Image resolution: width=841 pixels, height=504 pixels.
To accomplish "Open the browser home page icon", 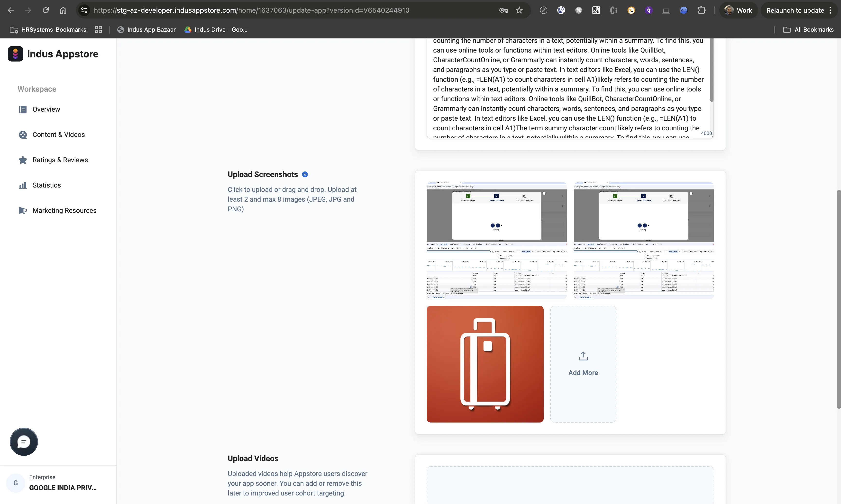I will 63,10.
